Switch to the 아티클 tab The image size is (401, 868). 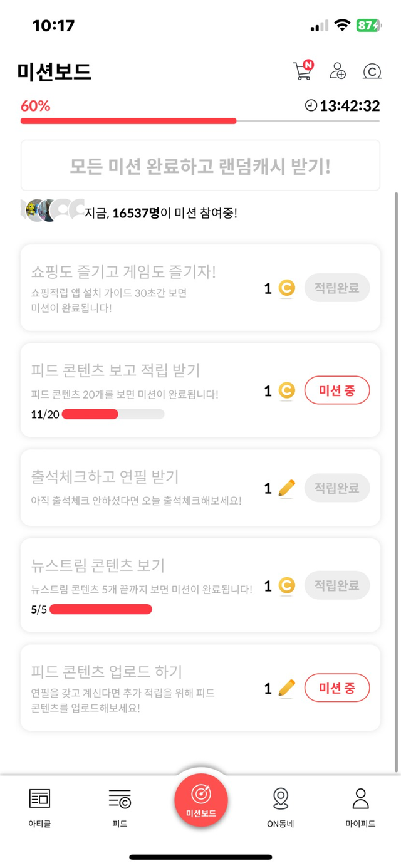point(39,808)
